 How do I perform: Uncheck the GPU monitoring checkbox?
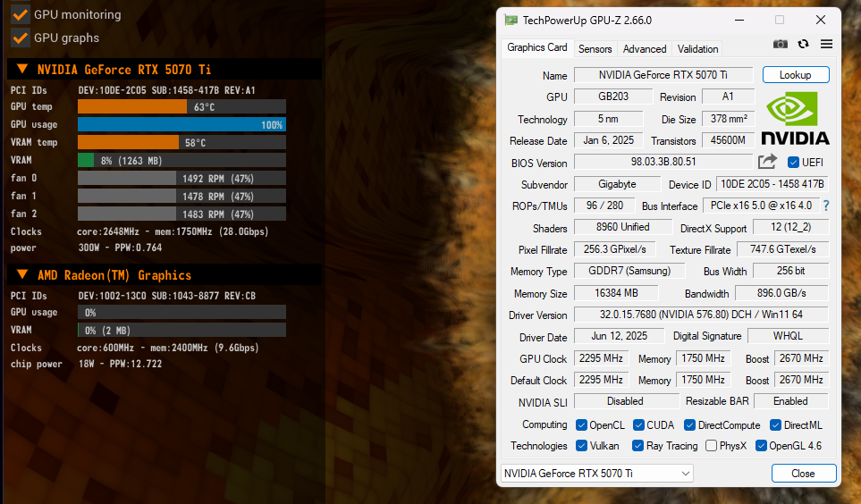coord(21,14)
